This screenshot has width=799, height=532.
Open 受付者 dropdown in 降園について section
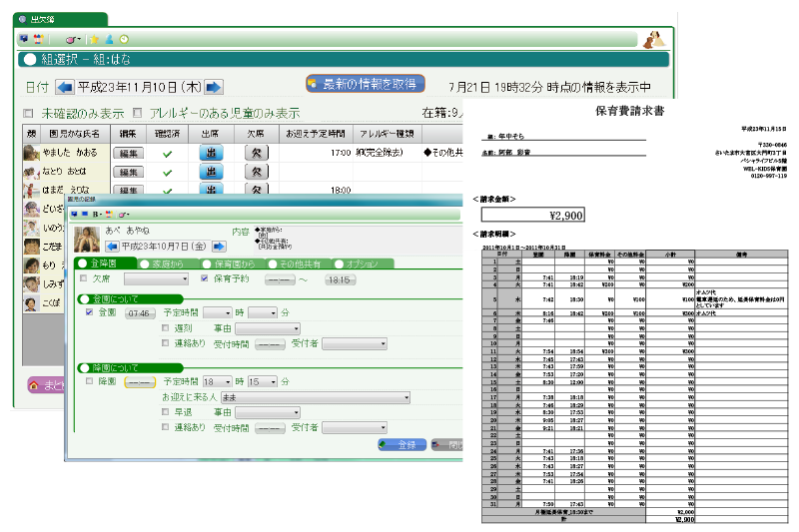(355, 427)
